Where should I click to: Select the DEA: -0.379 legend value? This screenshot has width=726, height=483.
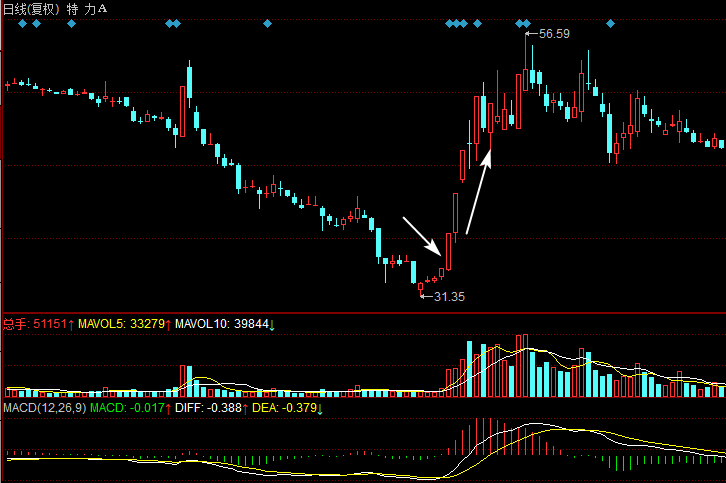[280, 408]
